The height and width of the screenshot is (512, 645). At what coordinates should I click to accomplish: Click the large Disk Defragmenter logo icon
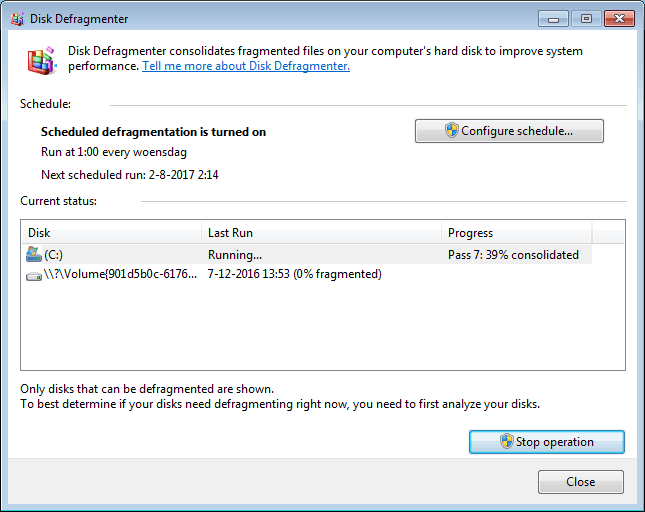tap(41, 61)
